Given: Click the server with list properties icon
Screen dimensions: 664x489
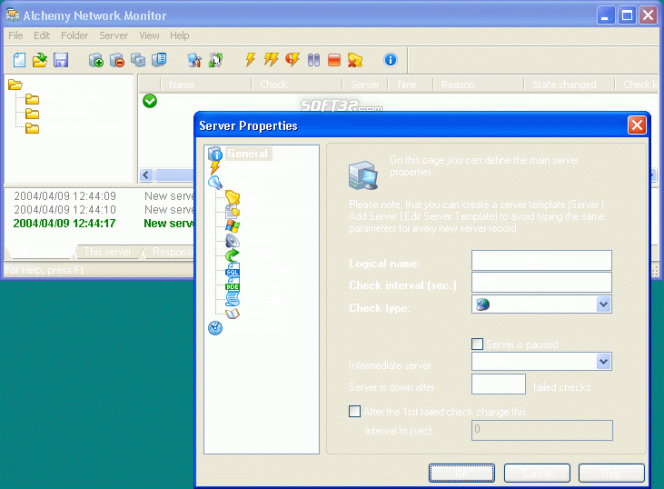Looking at the screenshot, I should coord(159,60).
